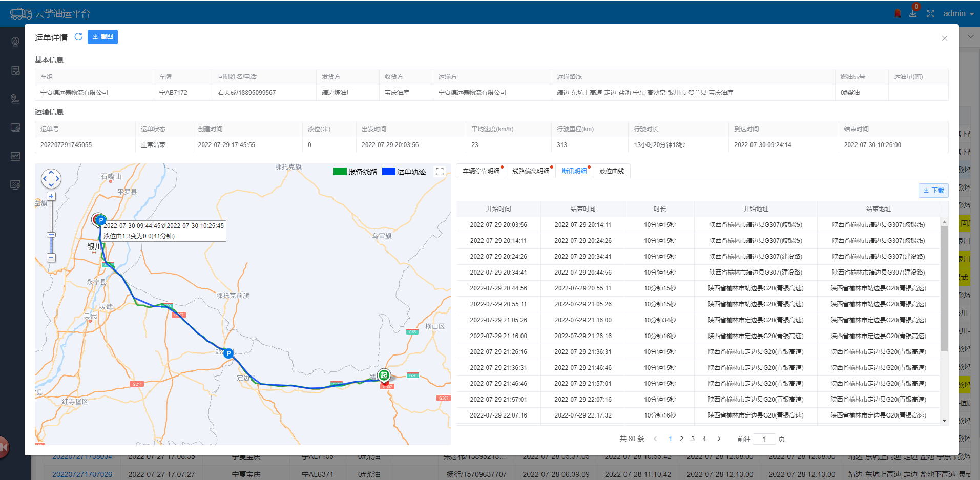Click the 截图 screenshot button
Viewport: 980px width, 480px height.
102,37
